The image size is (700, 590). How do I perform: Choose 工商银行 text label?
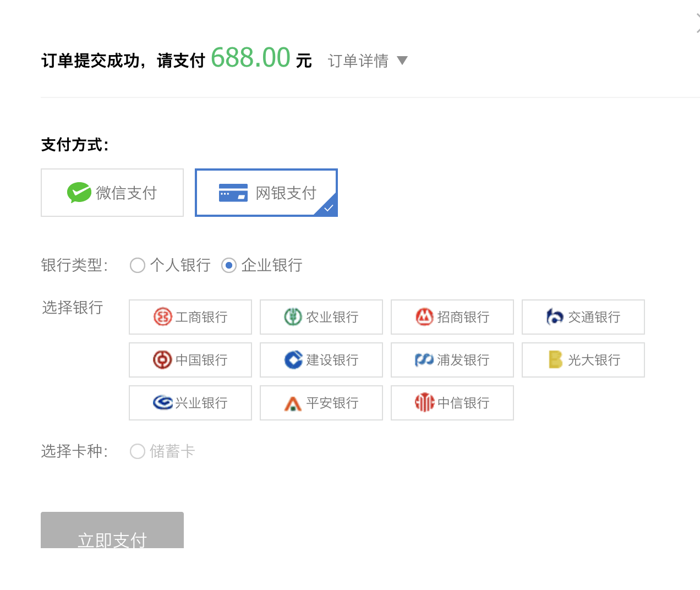[x=201, y=317]
